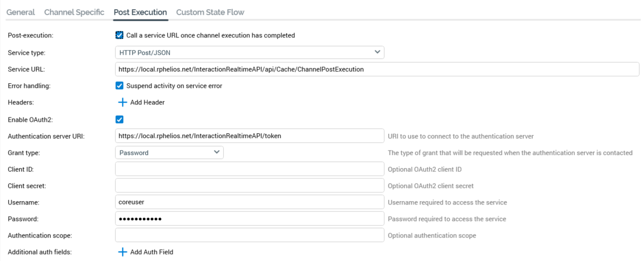Disable the Enable OAuth2 checkbox
The width and height of the screenshot is (644, 261).
pyautogui.click(x=119, y=119)
